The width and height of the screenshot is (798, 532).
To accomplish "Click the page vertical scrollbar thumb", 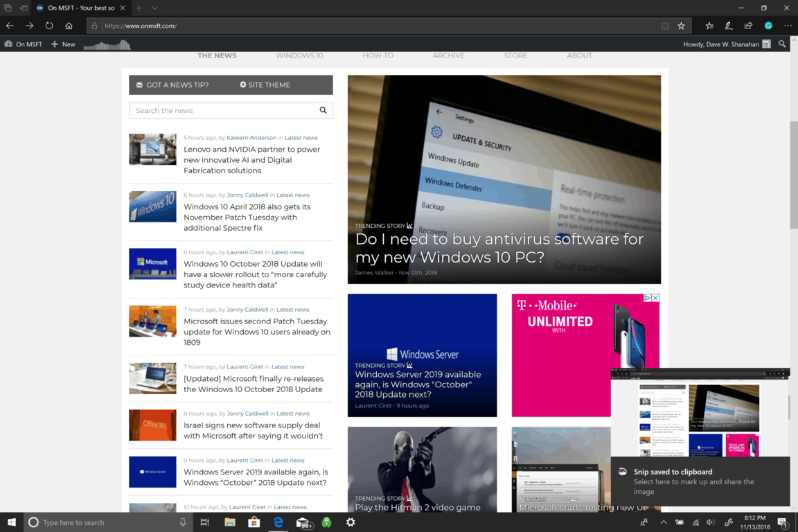I will 793,173.
